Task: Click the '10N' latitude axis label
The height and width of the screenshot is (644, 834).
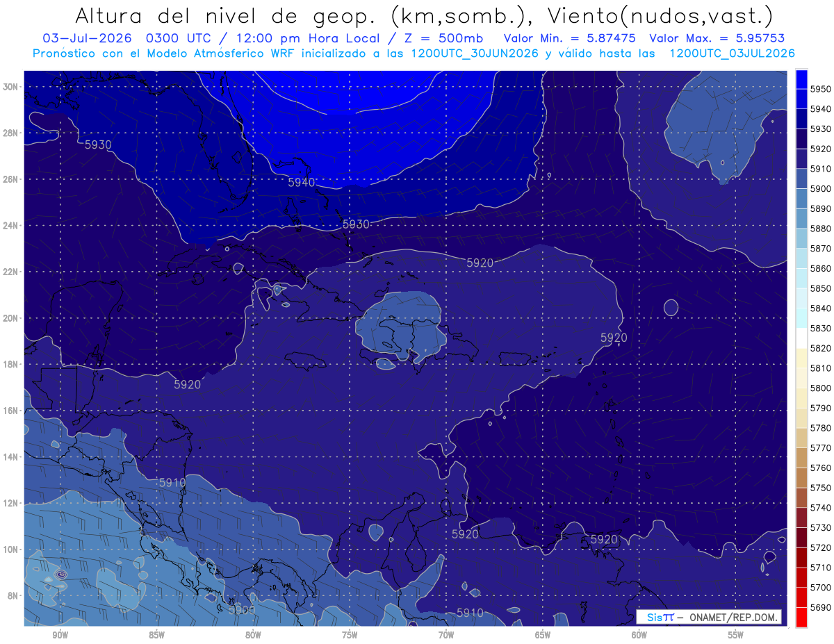Action: tap(10, 550)
